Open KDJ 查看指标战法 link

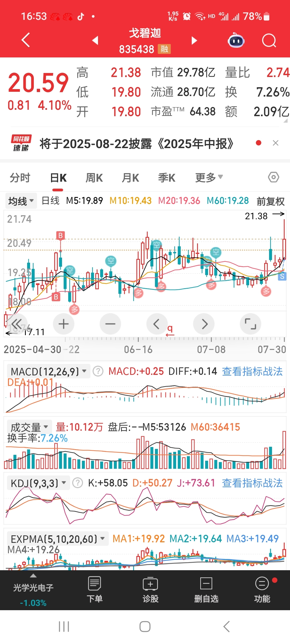252,483
